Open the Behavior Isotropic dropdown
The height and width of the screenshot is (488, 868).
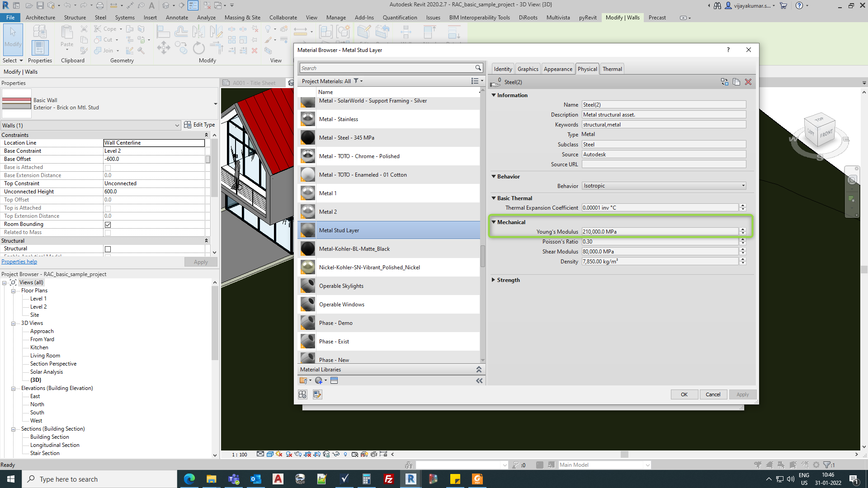pyautogui.click(x=743, y=186)
